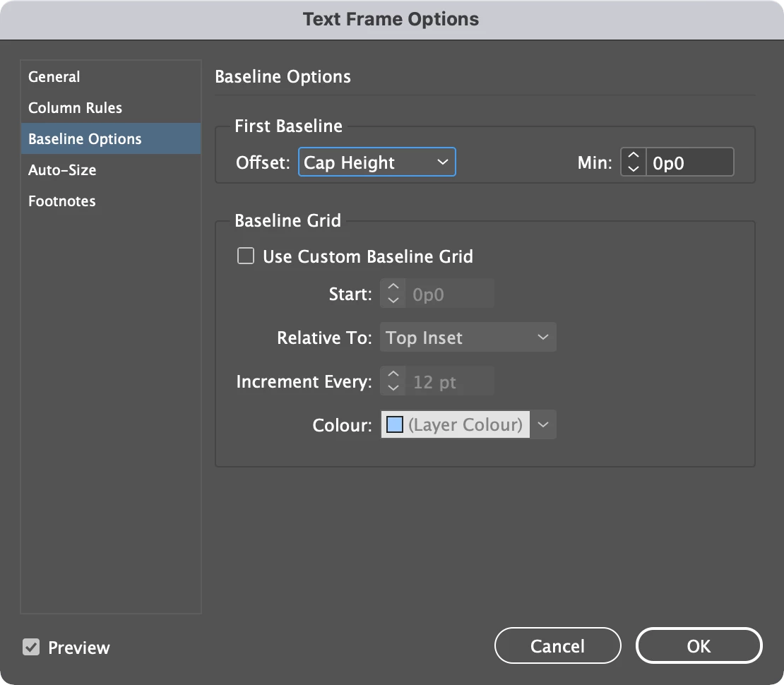Click the Min up stepper arrow

(633, 155)
